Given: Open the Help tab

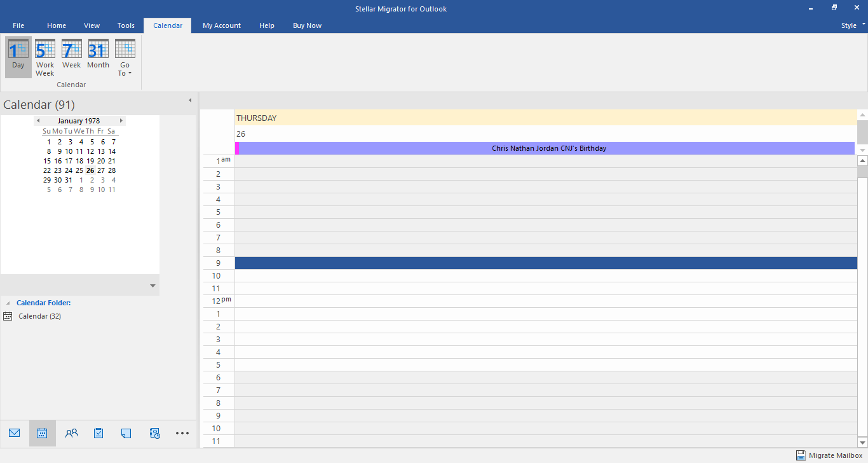Looking at the screenshot, I should pyautogui.click(x=267, y=25).
